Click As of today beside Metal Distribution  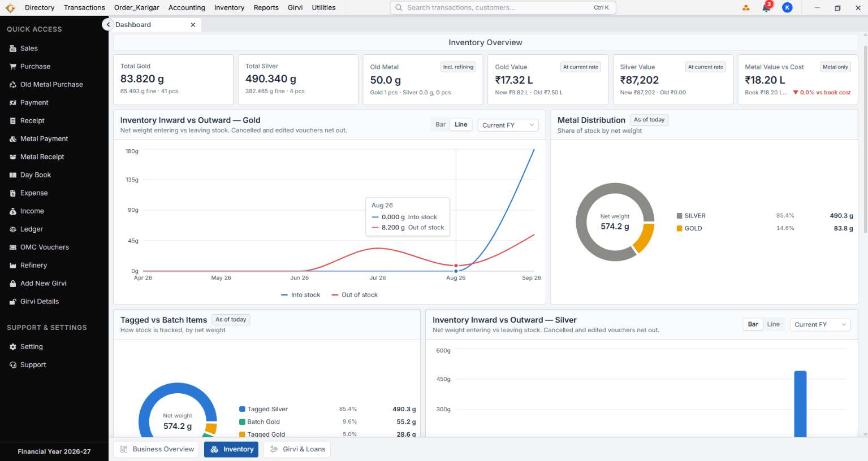[649, 120]
